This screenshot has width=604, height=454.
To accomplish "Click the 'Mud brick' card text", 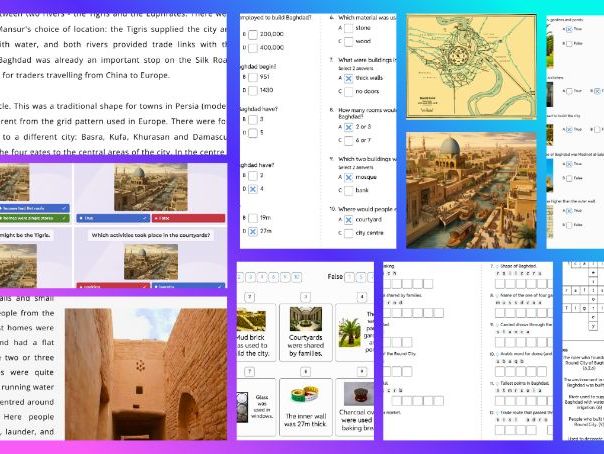I will 252,345.
